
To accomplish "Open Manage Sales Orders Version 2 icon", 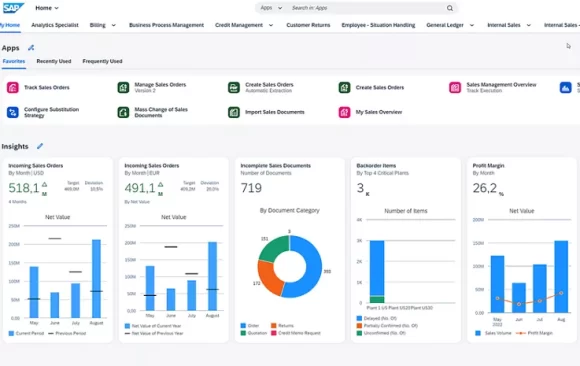I will 123,88.
